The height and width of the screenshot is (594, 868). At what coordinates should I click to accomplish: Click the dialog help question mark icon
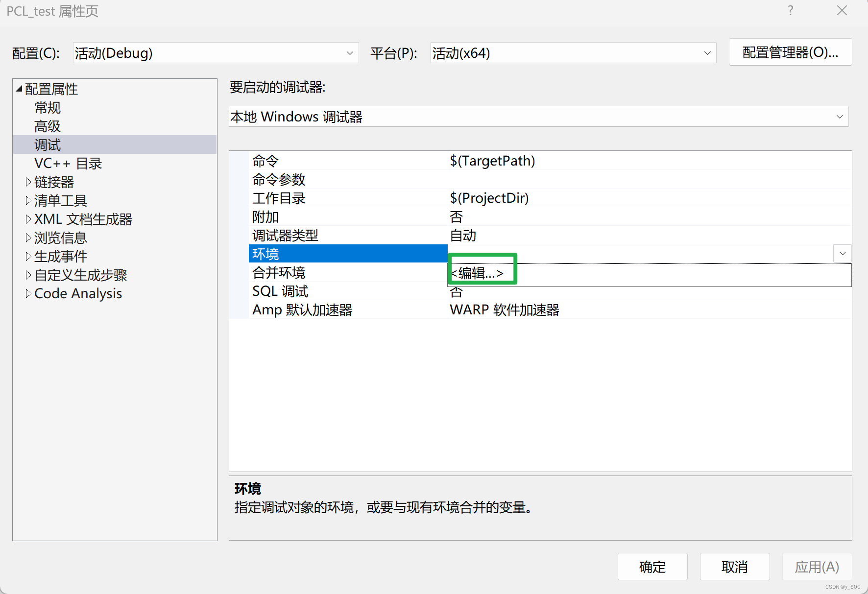pyautogui.click(x=790, y=10)
